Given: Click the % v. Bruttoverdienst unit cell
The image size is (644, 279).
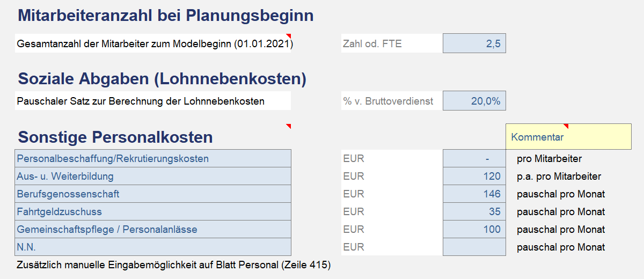Looking at the screenshot, I should [391, 101].
